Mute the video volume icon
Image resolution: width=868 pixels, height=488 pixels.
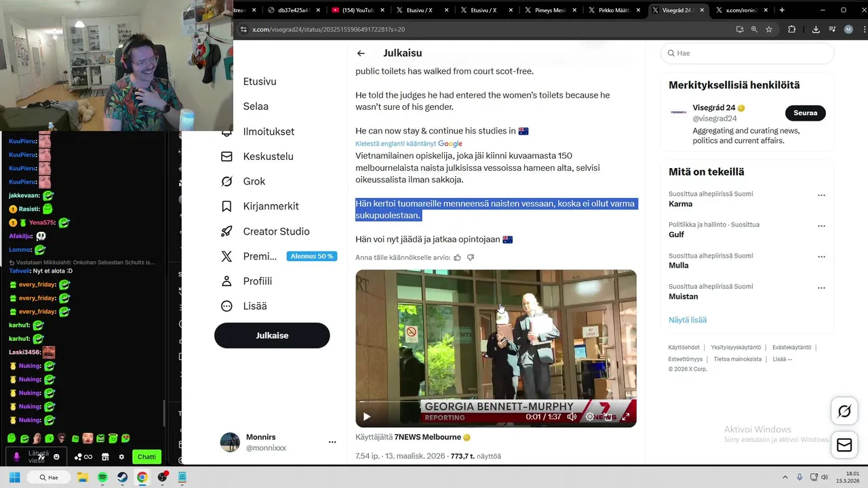click(x=572, y=417)
